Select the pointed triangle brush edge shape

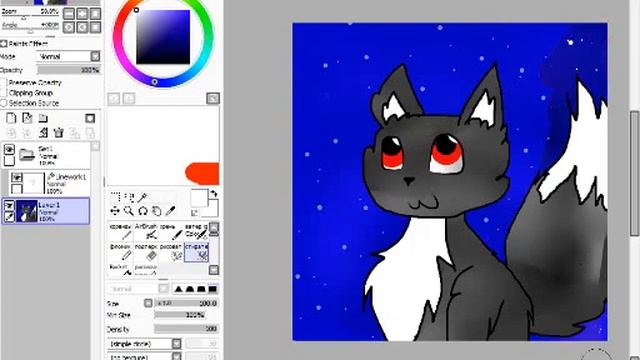pos(178,289)
